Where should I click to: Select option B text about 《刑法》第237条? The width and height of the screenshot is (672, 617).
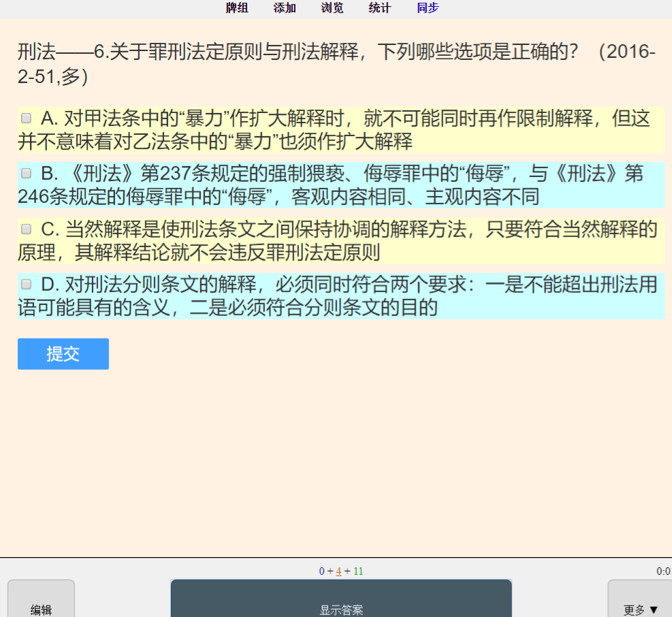[x=341, y=185]
